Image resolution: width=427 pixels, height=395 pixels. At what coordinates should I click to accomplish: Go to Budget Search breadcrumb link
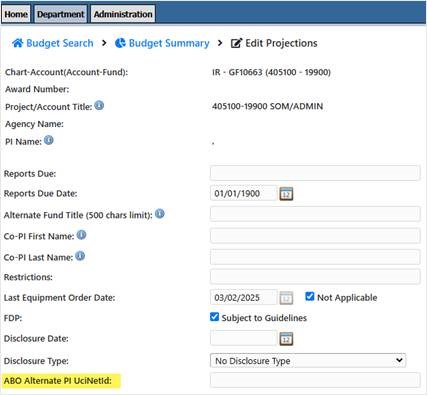pyautogui.click(x=60, y=43)
